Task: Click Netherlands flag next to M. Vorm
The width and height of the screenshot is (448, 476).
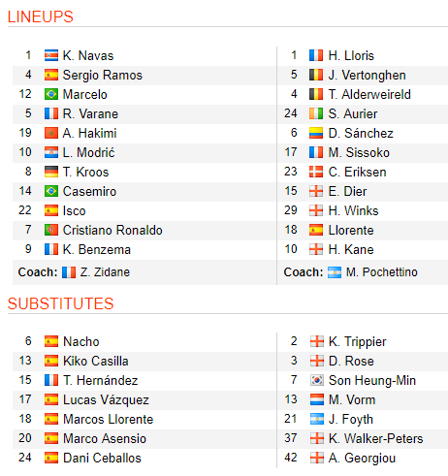Action: pyautogui.click(x=317, y=399)
